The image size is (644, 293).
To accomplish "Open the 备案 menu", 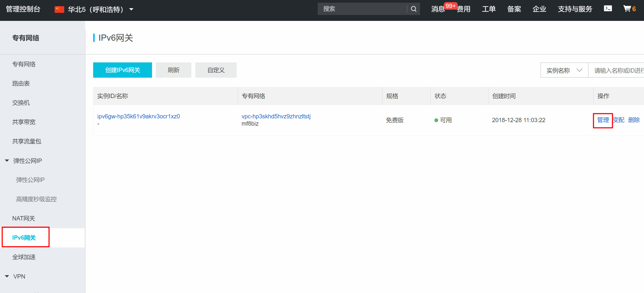I will click(x=514, y=9).
